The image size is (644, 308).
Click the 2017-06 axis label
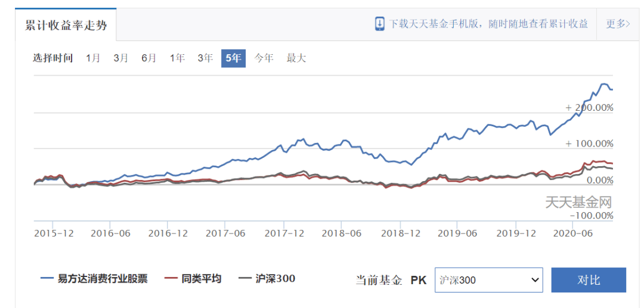[x=225, y=234]
